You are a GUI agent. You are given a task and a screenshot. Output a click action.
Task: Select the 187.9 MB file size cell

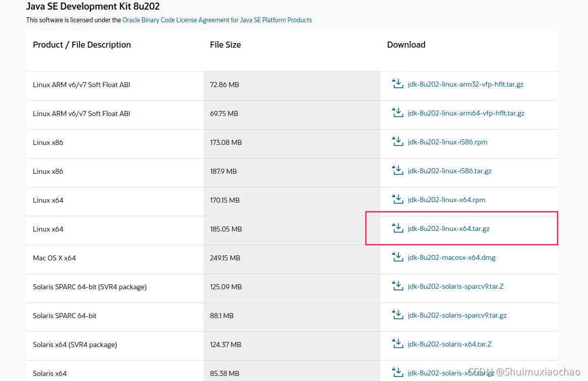pyautogui.click(x=292, y=173)
